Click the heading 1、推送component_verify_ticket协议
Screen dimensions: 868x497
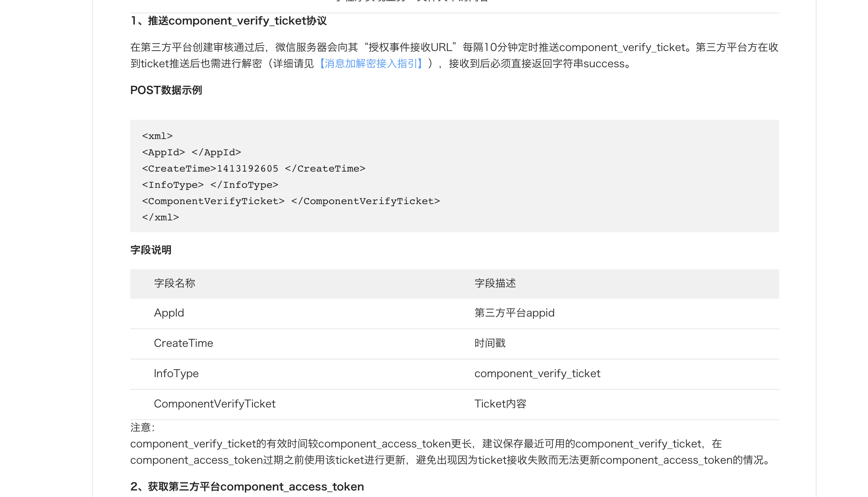click(x=229, y=21)
